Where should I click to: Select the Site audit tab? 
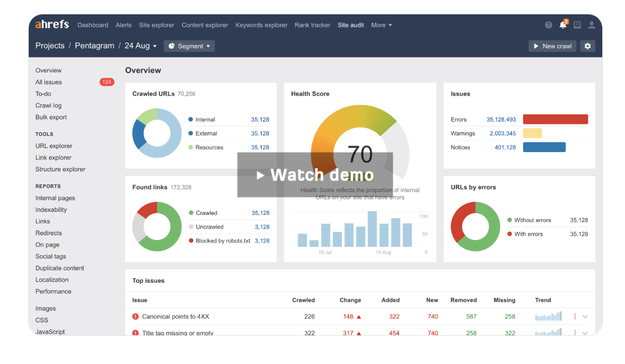(x=351, y=25)
